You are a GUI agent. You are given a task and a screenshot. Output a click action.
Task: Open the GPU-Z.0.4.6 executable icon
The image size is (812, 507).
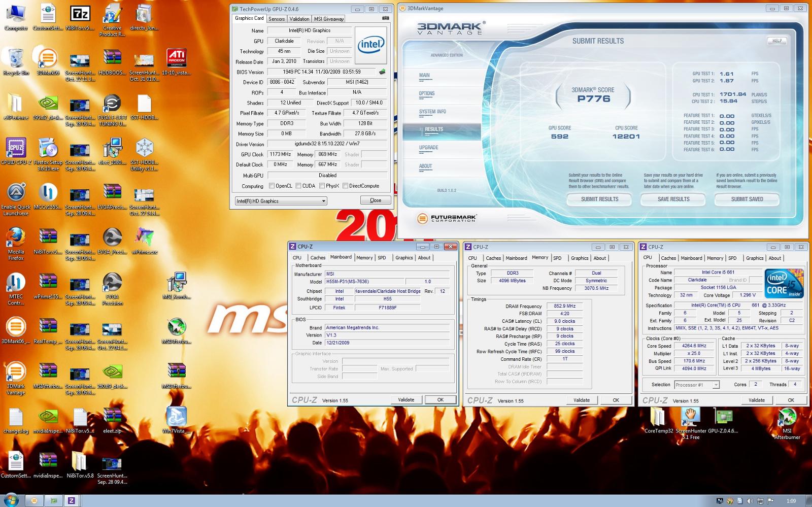723,420
